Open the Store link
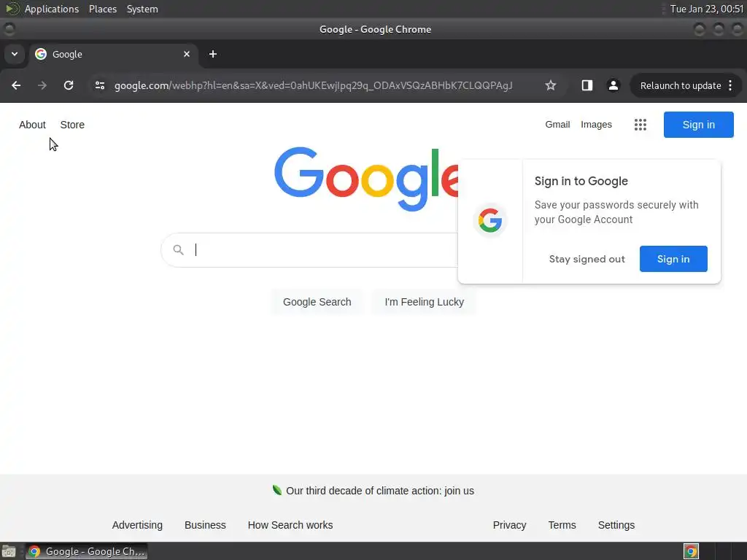This screenshot has width=747, height=560. tap(72, 125)
